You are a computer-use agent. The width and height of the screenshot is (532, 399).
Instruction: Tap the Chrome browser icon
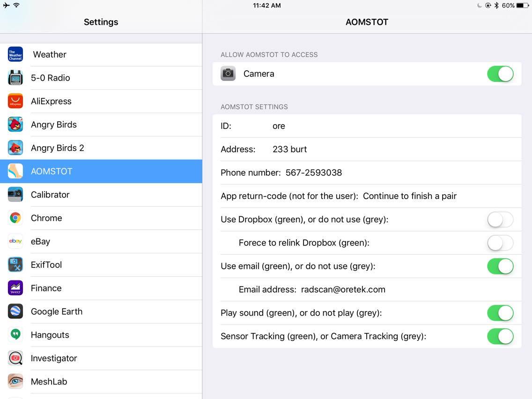tap(15, 218)
